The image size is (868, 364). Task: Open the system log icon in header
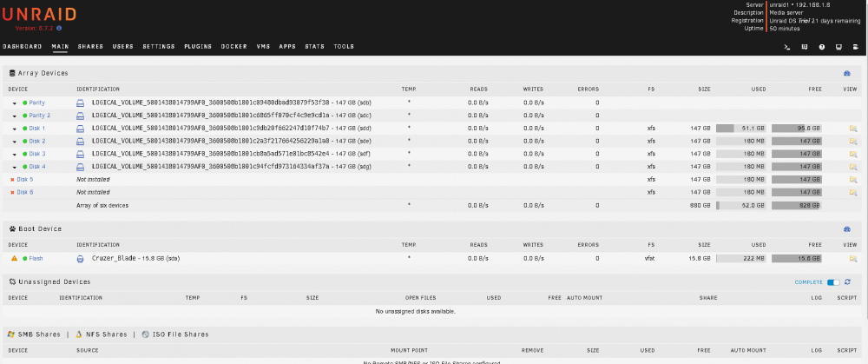coord(857,47)
